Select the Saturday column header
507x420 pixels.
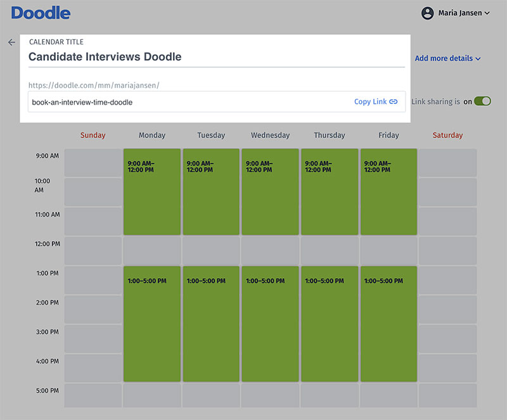point(448,135)
